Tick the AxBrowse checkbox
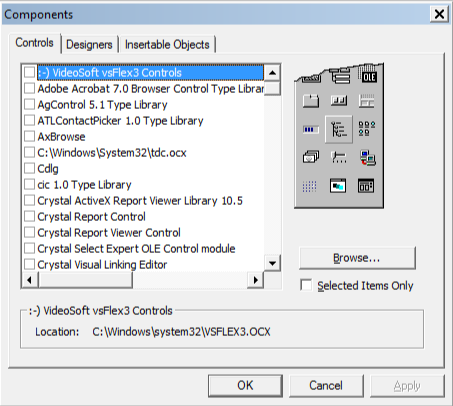The width and height of the screenshot is (453, 406). click(x=30, y=136)
